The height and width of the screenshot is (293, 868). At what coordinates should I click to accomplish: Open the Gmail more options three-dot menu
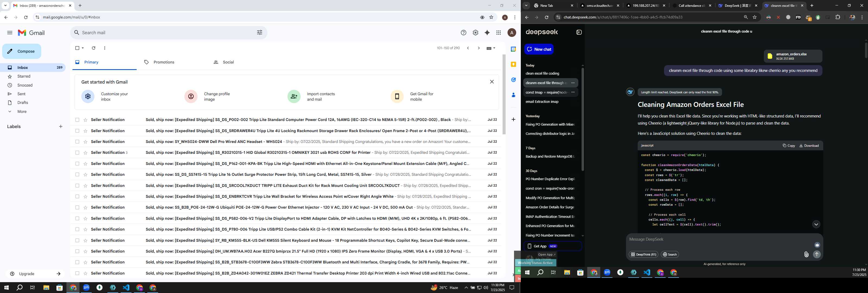pos(105,48)
